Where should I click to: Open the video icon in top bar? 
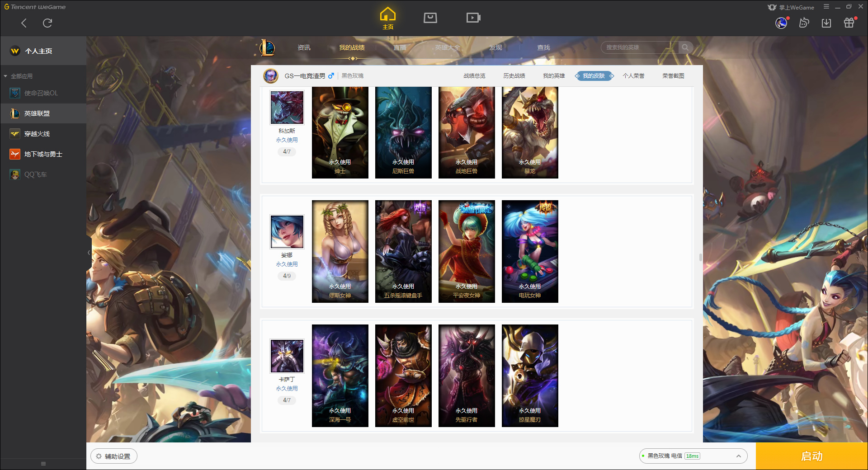[x=473, y=18]
